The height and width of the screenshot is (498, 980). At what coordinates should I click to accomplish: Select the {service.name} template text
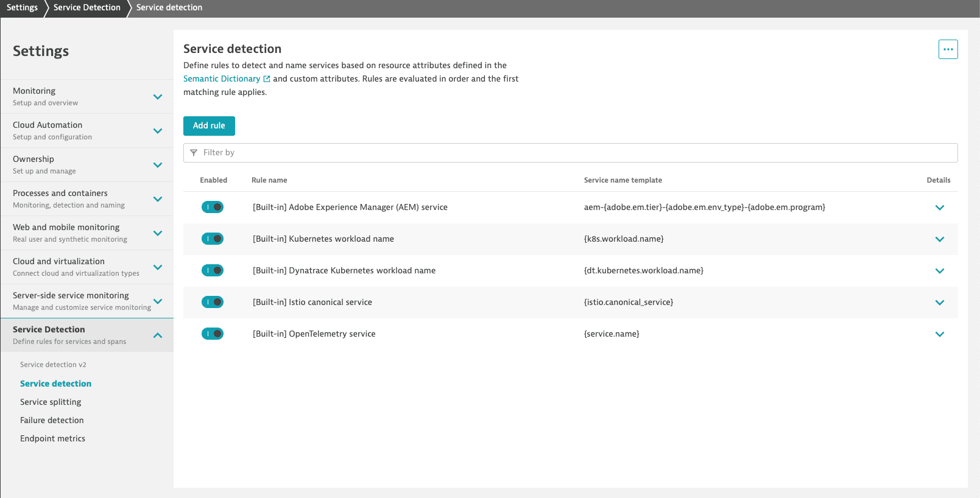click(612, 334)
